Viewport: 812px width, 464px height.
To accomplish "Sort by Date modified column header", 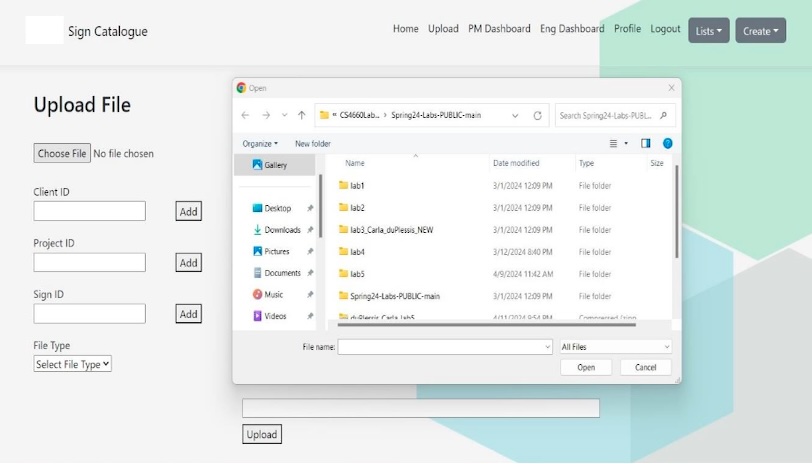I will pos(516,163).
